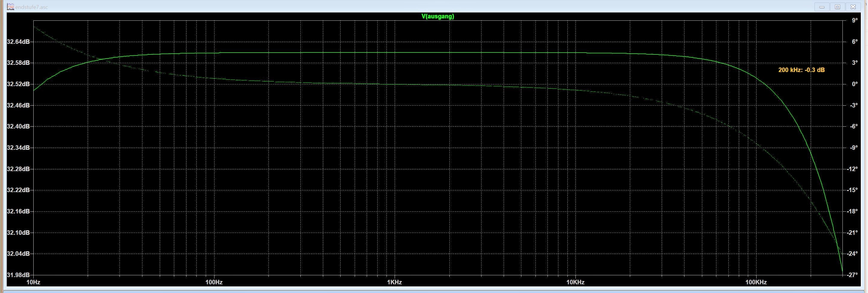Viewport: 868px width, 293px height.
Task: Close the endstufe7.asc plot window
Action: [x=853, y=7]
